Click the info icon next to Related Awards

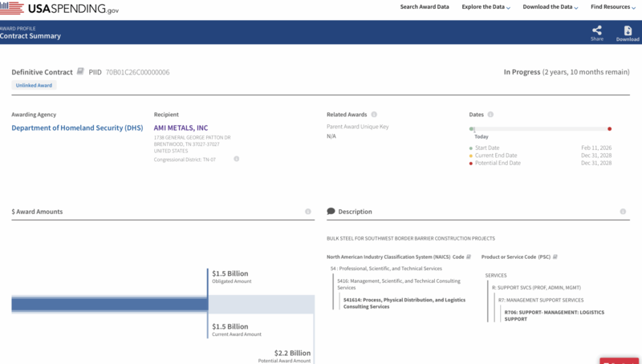tap(374, 115)
